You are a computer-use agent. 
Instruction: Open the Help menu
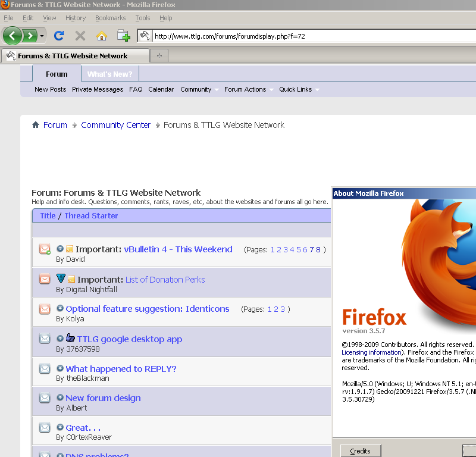pos(166,18)
